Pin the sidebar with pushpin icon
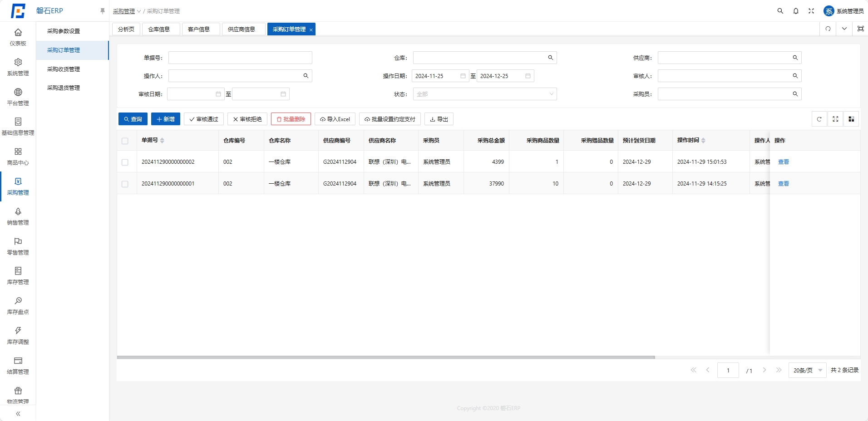The height and width of the screenshot is (421, 868). point(103,11)
